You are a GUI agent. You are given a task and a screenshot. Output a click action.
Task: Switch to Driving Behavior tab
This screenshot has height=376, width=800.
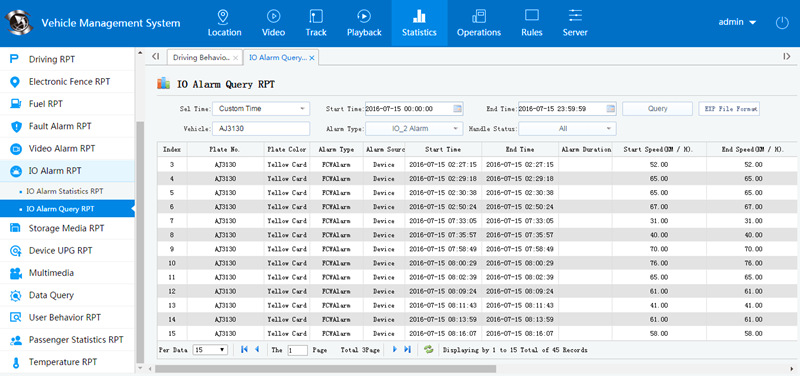[201, 58]
